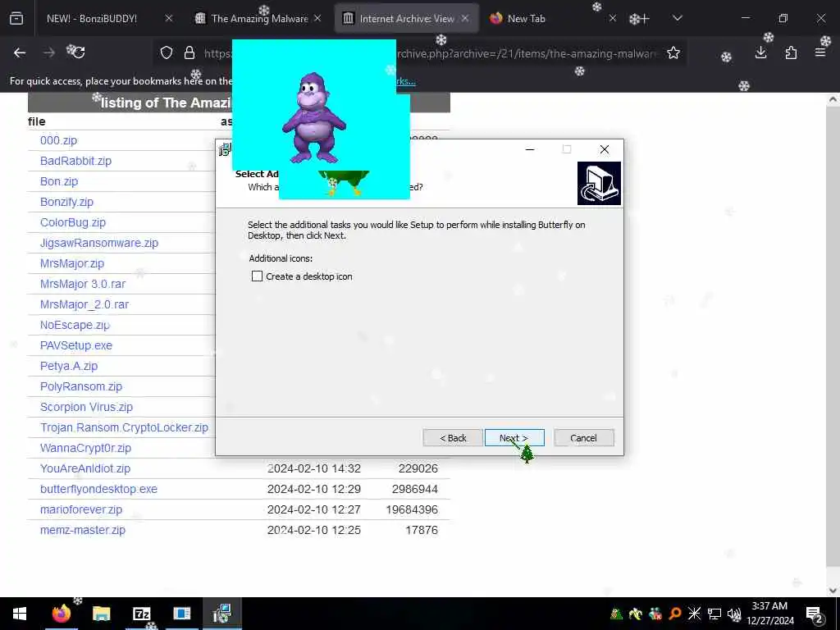
Task: Cancel the Butterfly on Desktop setup
Action: 584,438
